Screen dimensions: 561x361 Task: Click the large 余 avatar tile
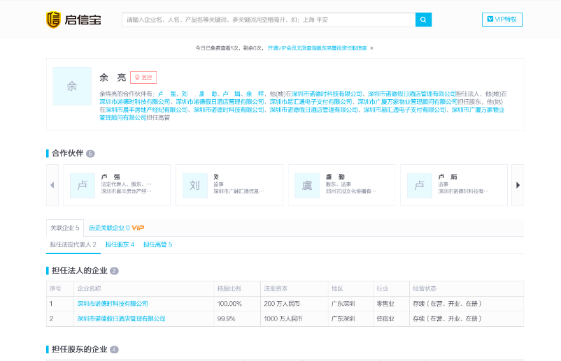click(72, 86)
